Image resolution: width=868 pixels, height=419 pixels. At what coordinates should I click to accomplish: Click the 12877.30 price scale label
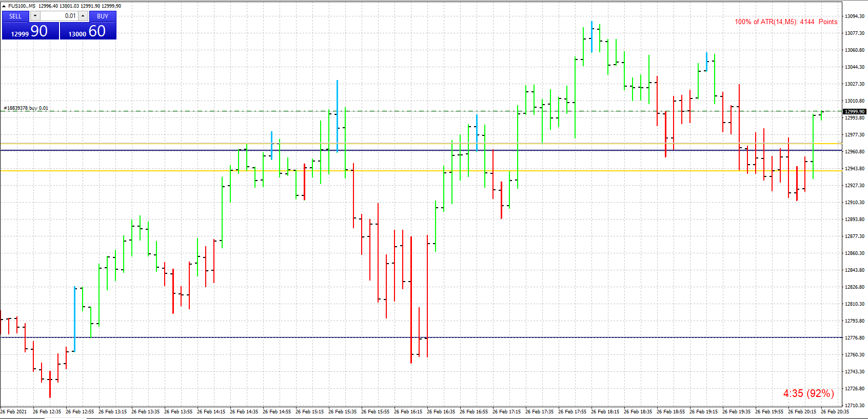(855, 236)
